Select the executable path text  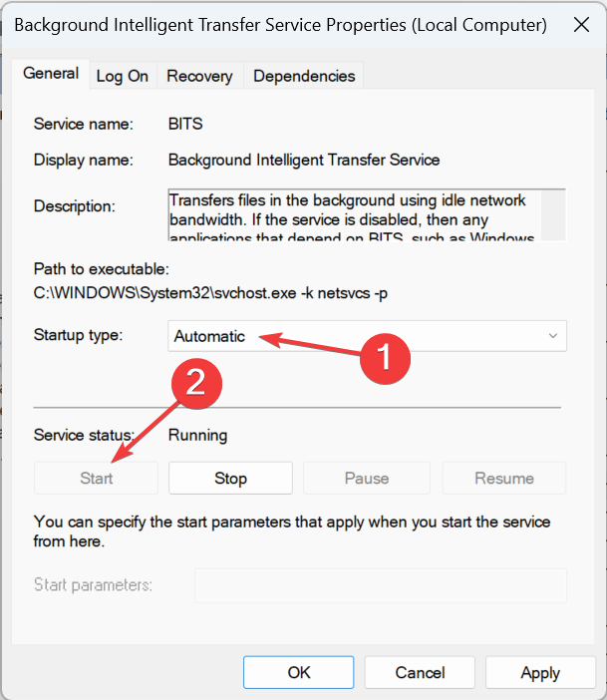click(210, 293)
